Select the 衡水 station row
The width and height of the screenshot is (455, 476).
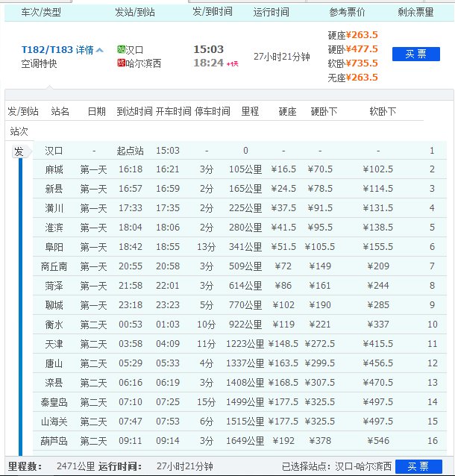[239, 325]
